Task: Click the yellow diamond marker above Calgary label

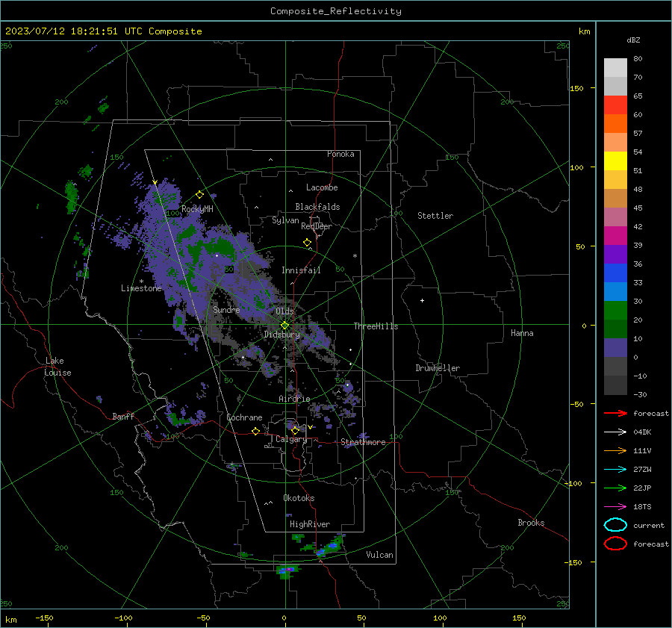Action: click(295, 430)
